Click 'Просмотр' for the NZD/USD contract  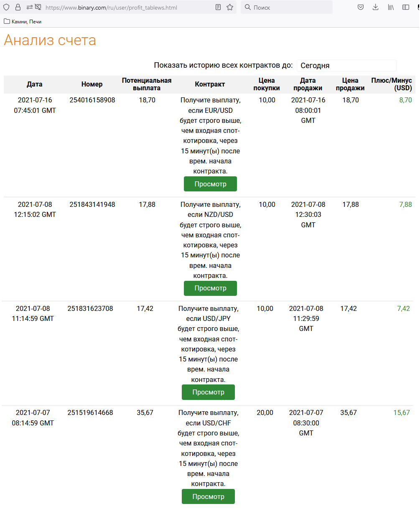point(210,288)
